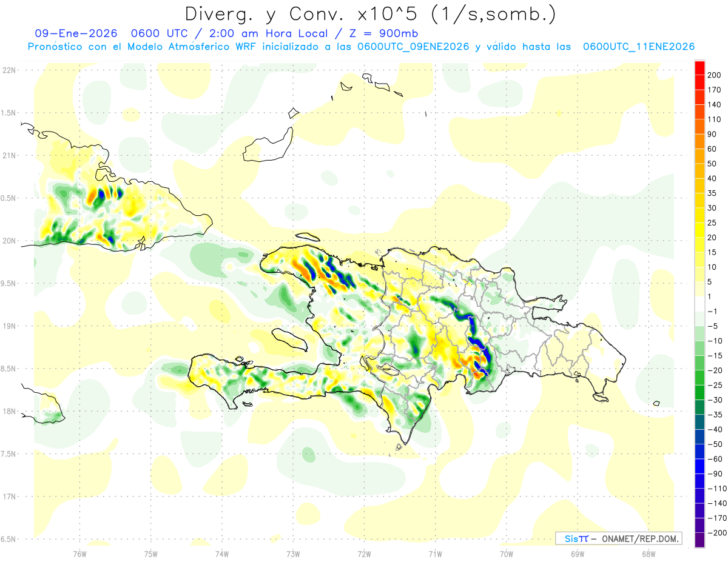Click the '71W' longitude label
Screen dimensions: 728x562
(x=435, y=554)
